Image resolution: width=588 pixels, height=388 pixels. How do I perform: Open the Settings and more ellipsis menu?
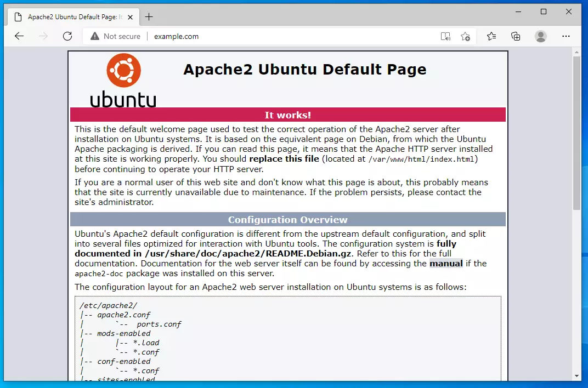point(566,36)
